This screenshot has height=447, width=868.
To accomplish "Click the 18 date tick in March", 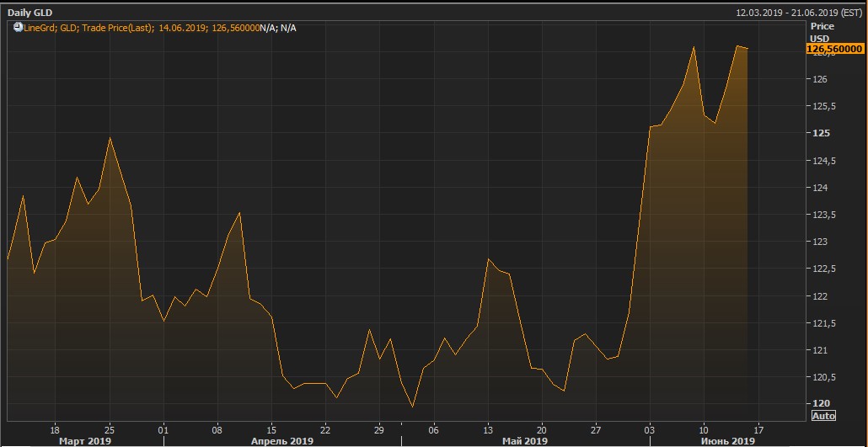I will (55, 429).
